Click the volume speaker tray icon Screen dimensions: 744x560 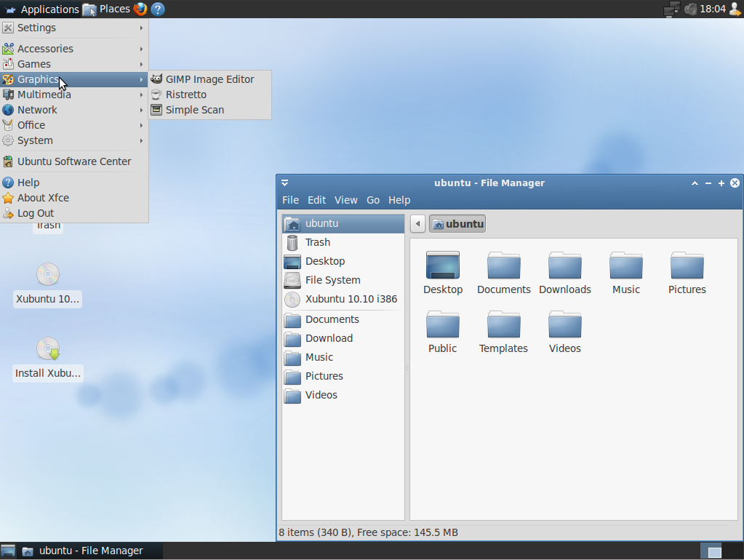point(691,9)
